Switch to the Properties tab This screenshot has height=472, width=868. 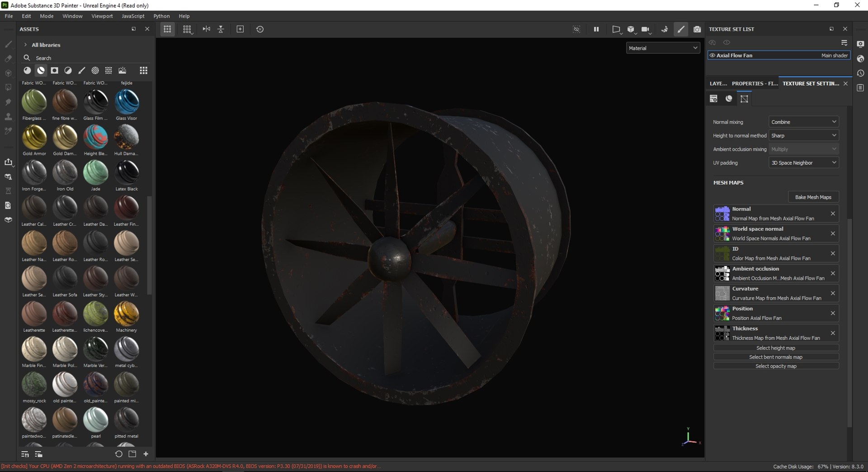point(755,84)
